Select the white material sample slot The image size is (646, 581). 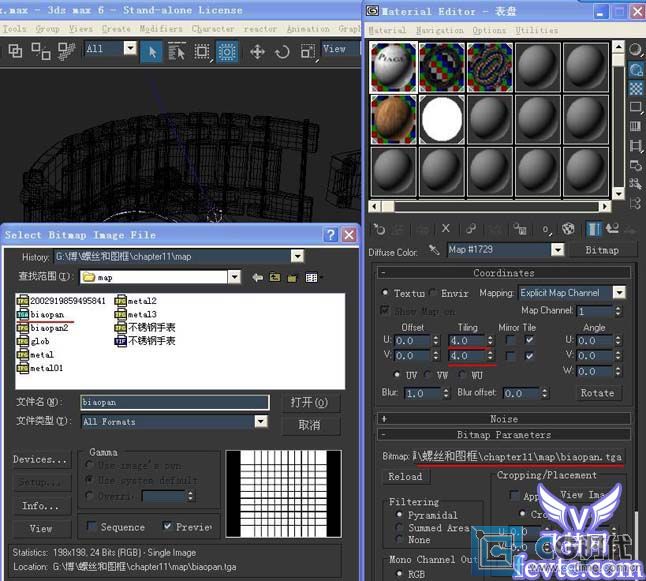(442, 119)
